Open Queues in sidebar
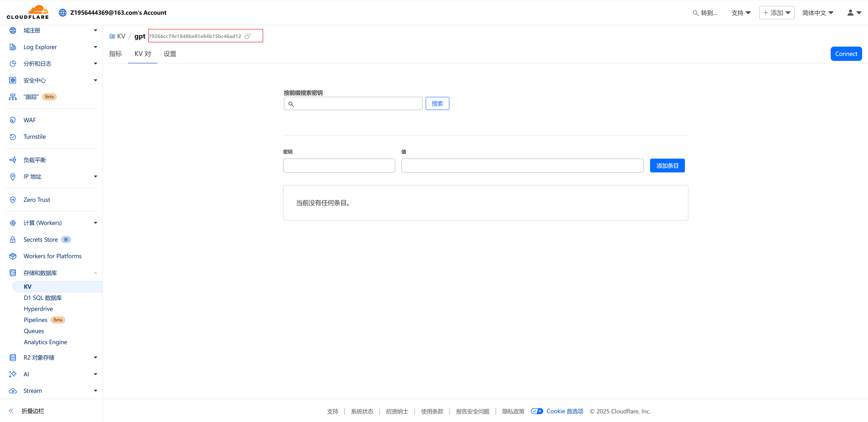This screenshot has height=422, width=868. coord(34,331)
